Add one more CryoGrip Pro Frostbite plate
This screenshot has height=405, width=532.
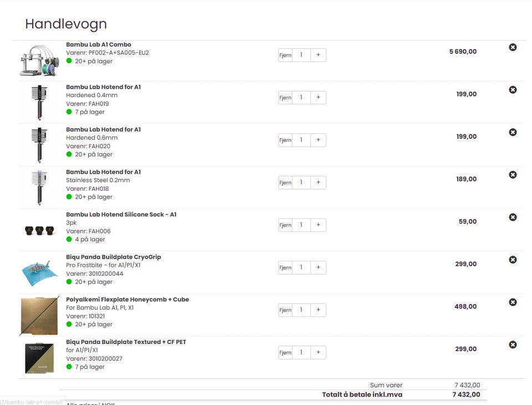pyautogui.click(x=318, y=267)
